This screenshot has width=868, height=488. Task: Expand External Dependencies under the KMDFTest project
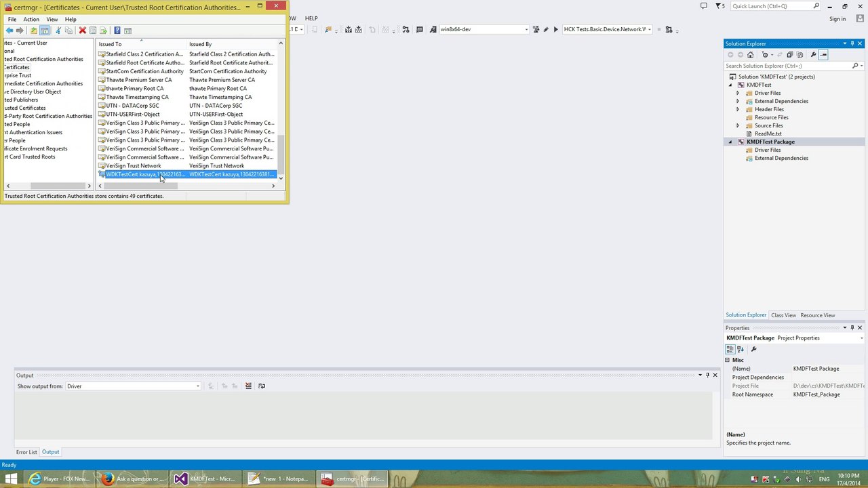(x=738, y=101)
